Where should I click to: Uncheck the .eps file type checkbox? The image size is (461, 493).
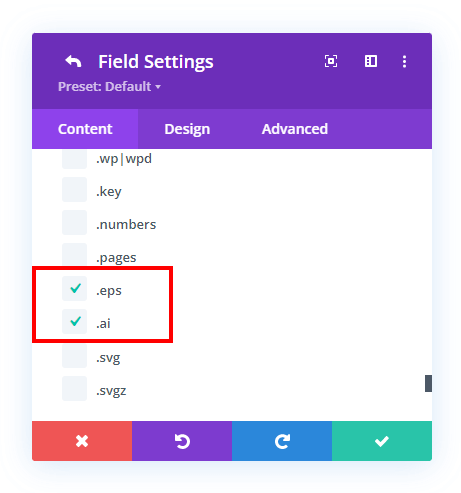(75, 289)
